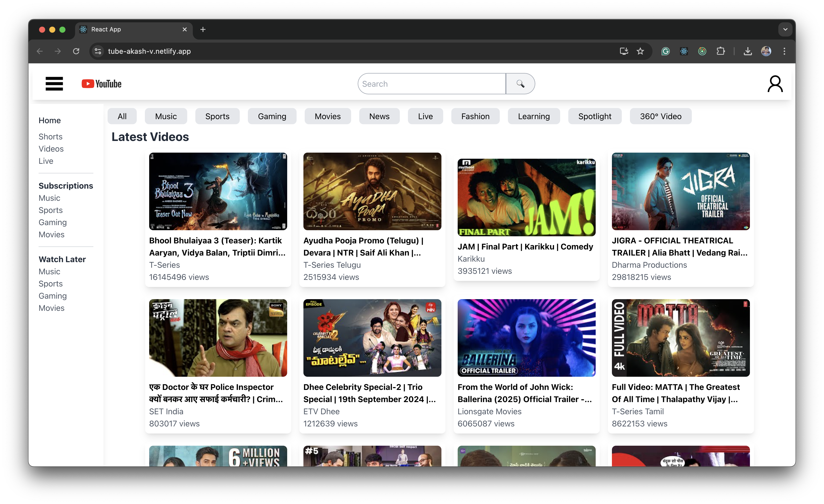The width and height of the screenshot is (824, 504).
Task: Open Ayudha Pooja Promo thumbnail
Action: pyautogui.click(x=372, y=191)
